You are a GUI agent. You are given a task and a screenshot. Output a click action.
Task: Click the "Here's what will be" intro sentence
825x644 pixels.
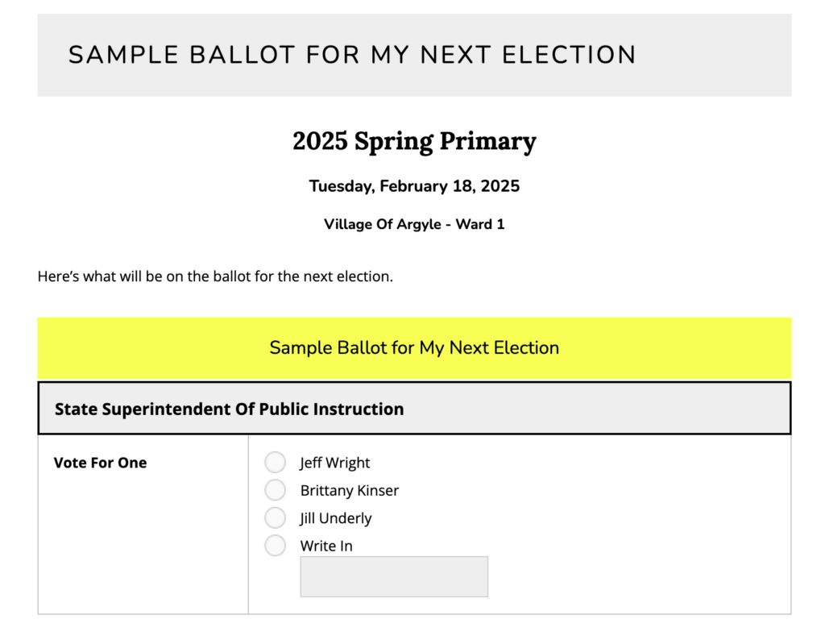(x=215, y=276)
